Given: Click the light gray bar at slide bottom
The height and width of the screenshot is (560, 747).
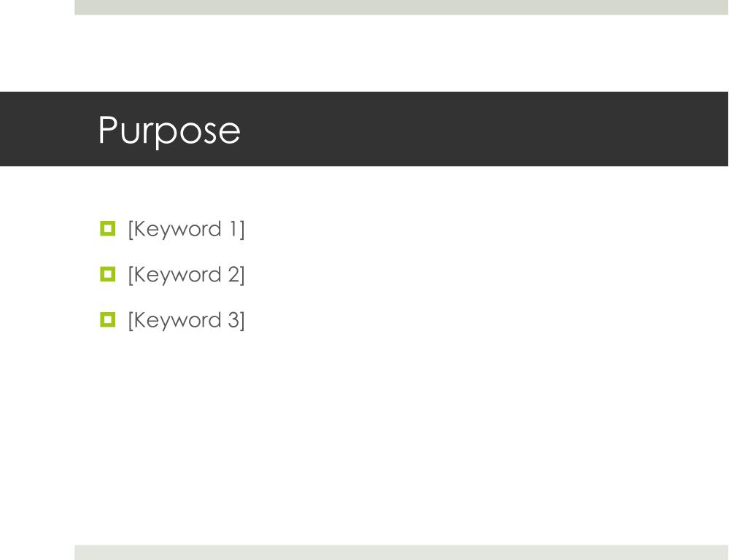Looking at the screenshot, I should (401, 553).
